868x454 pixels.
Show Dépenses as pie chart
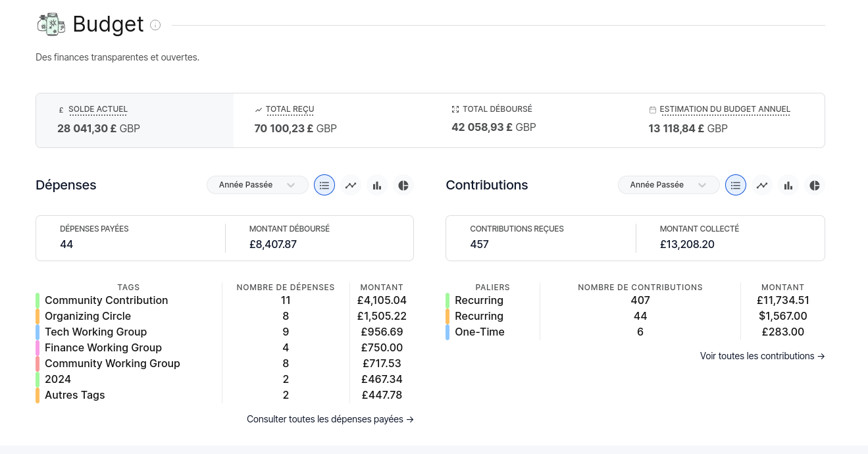click(x=403, y=186)
